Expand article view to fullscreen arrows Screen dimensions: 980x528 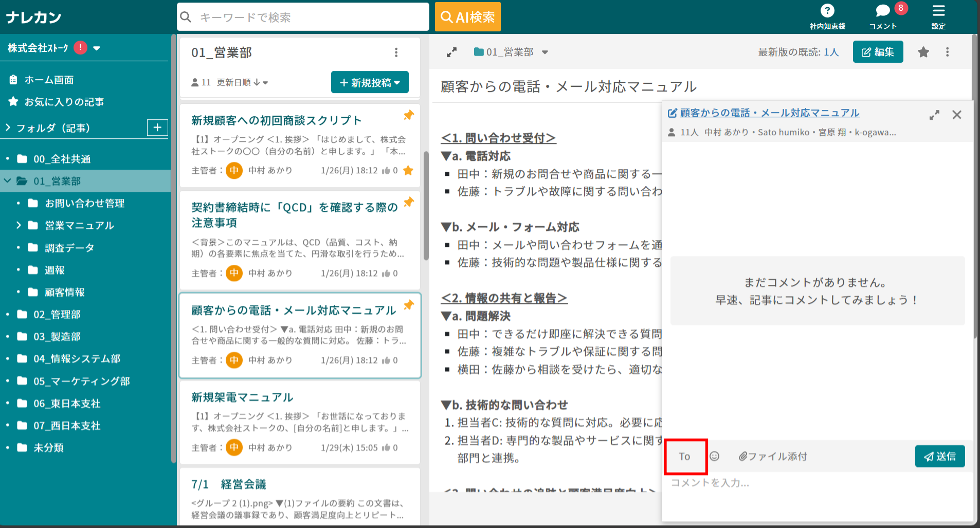point(452,52)
